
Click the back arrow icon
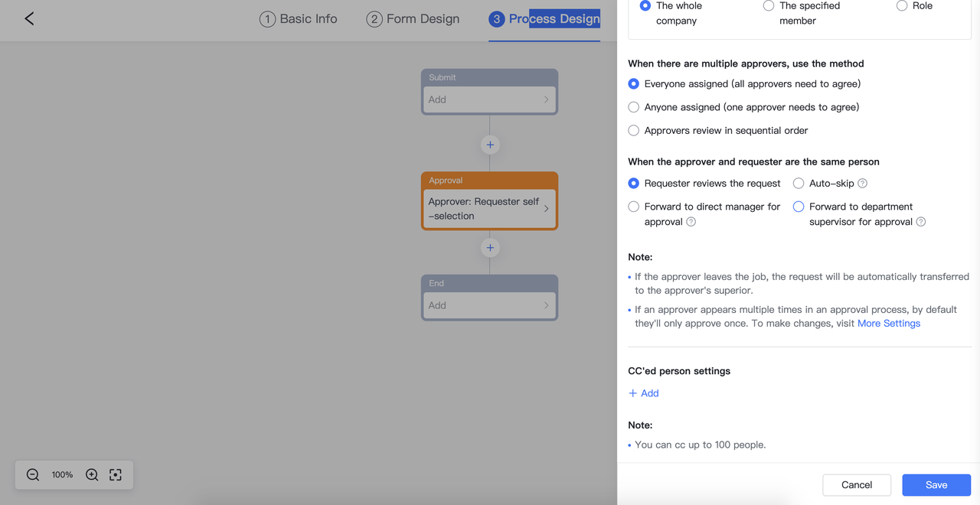tap(29, 18)
